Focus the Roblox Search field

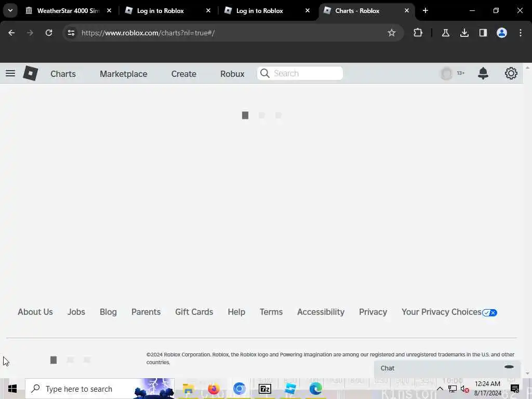tap(300, 73)
